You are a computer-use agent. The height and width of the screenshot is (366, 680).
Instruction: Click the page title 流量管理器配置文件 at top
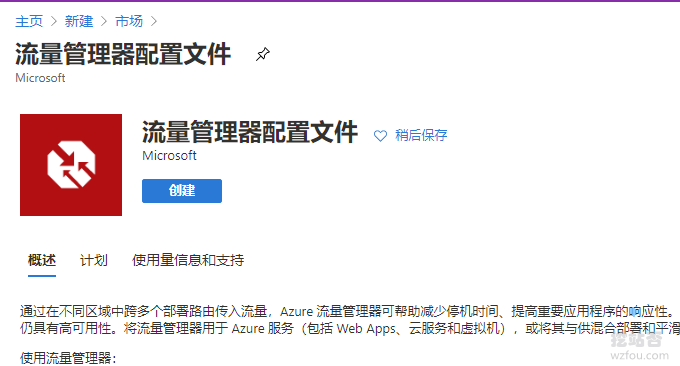click(123, 54)
